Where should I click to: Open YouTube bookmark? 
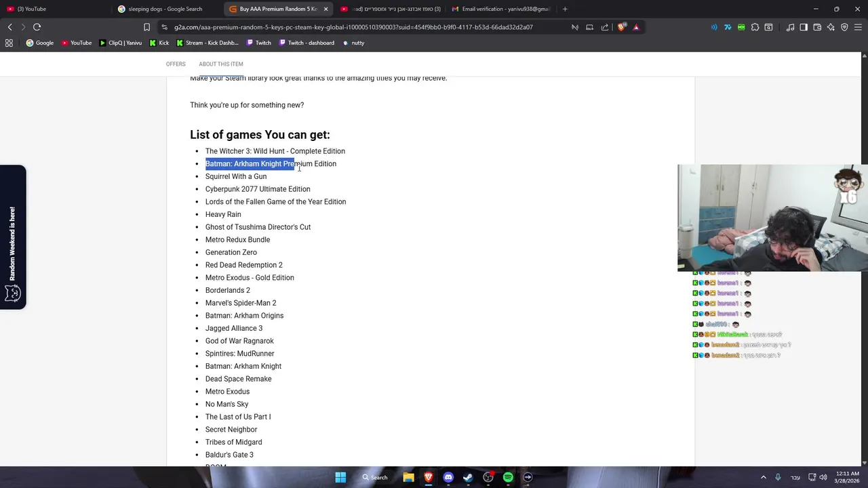(77, 43)
